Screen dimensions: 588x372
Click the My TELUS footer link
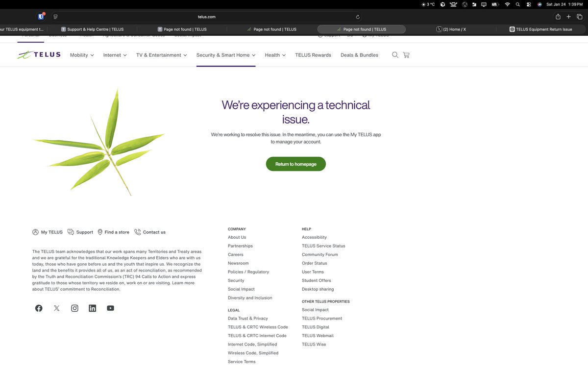[48, 232]
